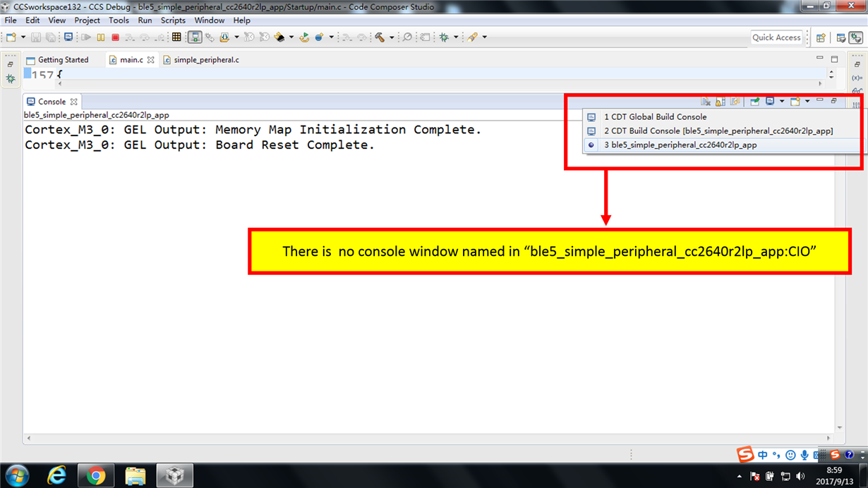Close the Console view tab

click(73, 102)
